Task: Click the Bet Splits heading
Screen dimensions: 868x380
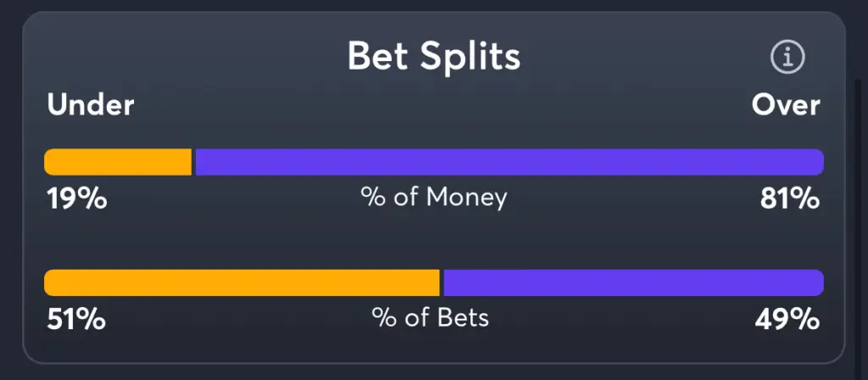Action: pyautogui.click(x=434, y=56)
